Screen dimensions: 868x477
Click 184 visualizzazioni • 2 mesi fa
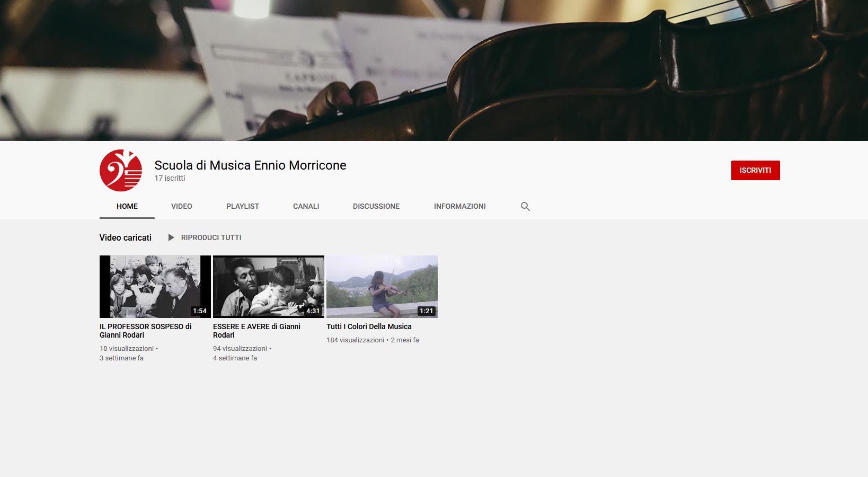(373, 340)
